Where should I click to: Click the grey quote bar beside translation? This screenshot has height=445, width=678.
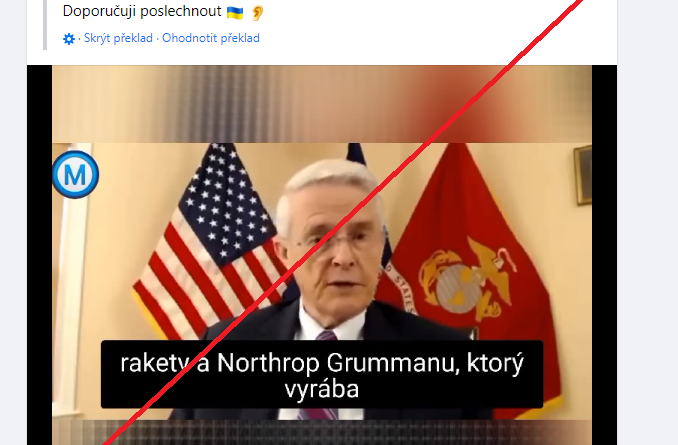point(45,25)
